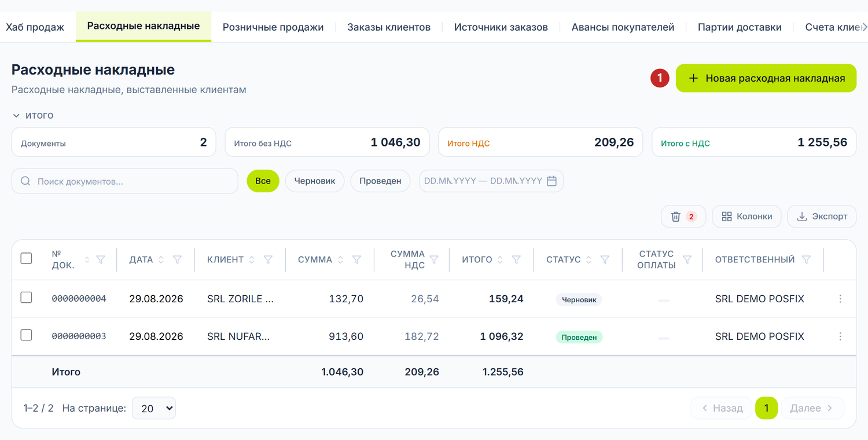Filter documents by Проведен status chip
Image resolution: width=868 pixels, height=440 pixels.
380,181
